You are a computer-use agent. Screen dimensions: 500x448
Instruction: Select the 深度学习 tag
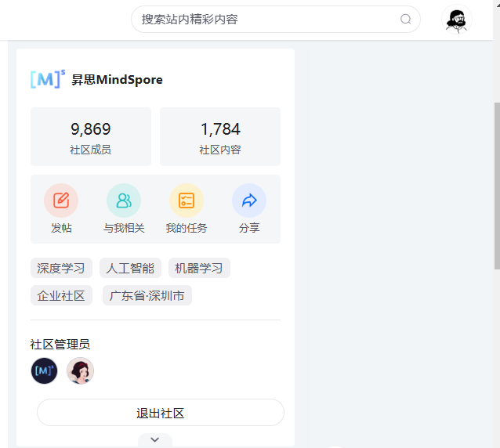point(61,268)
